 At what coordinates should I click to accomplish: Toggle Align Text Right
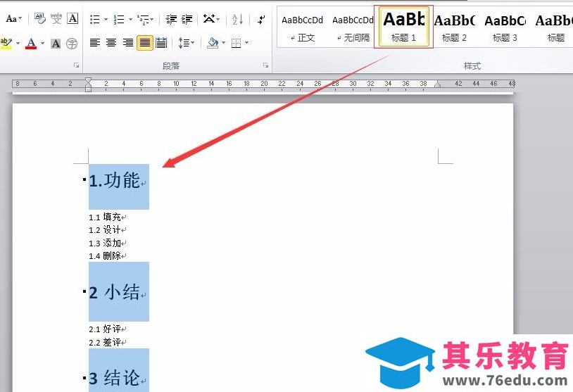127,43
